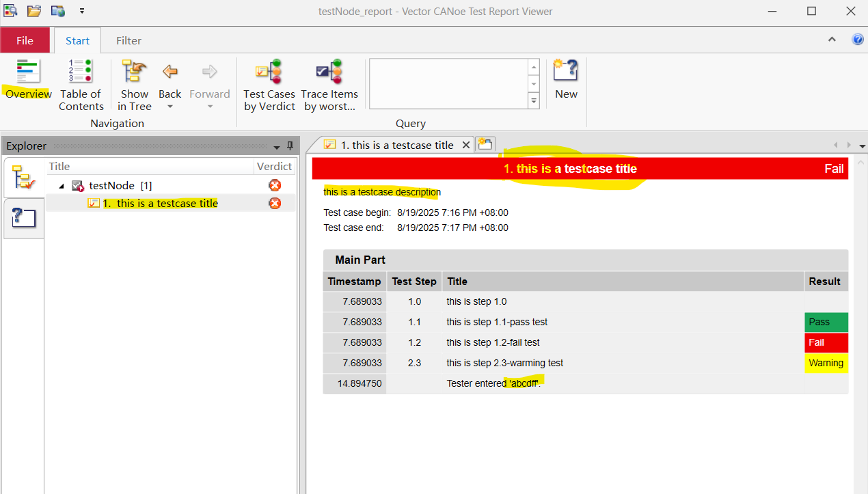The width and height of the screenshot is (868, 494).
Task: Select the Explorer query view icon
Action: (x=24, y=219)
